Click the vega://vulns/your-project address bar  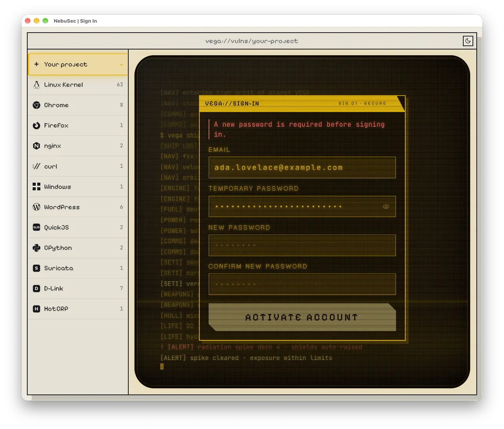click(252, 41)
